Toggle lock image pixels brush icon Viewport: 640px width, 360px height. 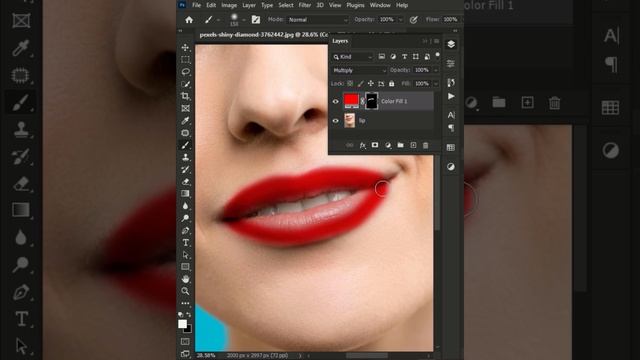pos(360,84)
